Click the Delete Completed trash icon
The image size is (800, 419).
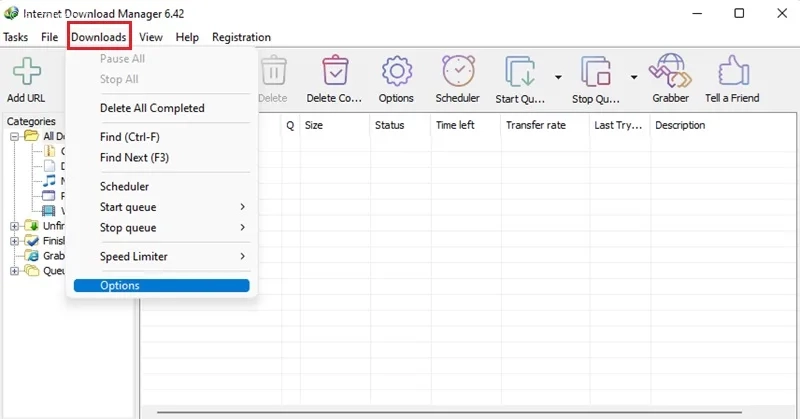[x=335, y=70]
